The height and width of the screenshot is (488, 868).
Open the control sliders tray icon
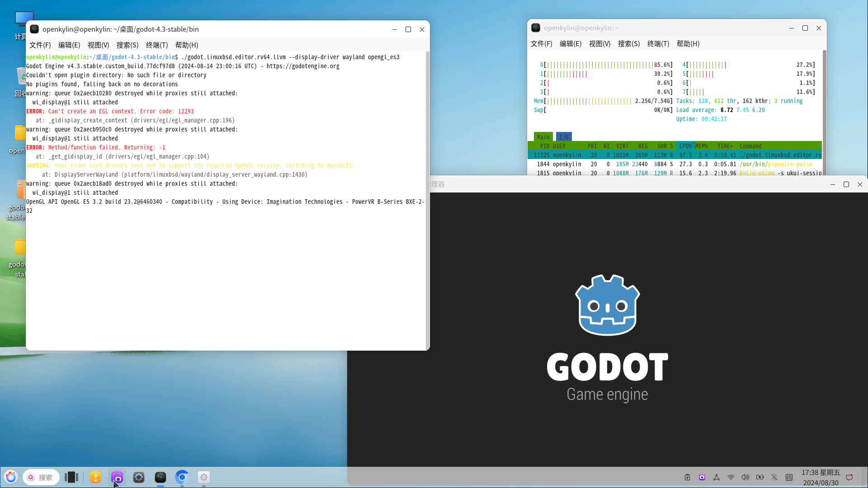click(789, 477)
